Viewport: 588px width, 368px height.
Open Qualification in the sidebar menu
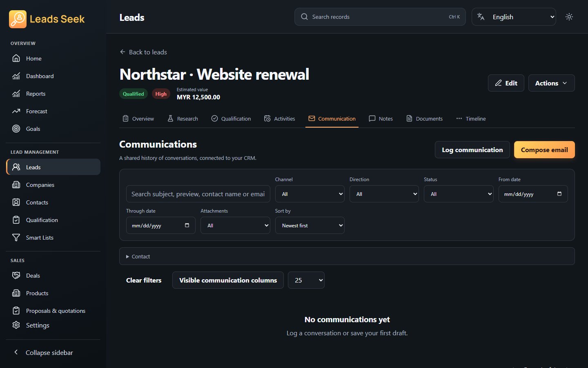click(53, 220)
